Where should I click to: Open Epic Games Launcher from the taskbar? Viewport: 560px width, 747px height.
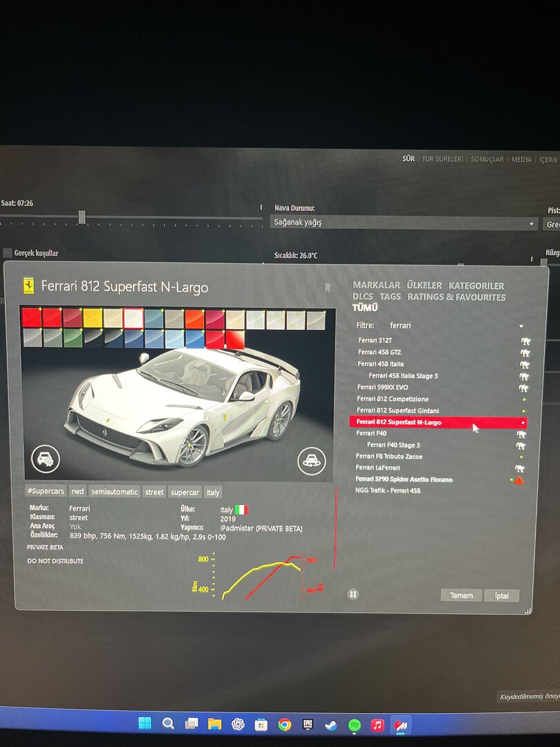[x=308, y=725]
